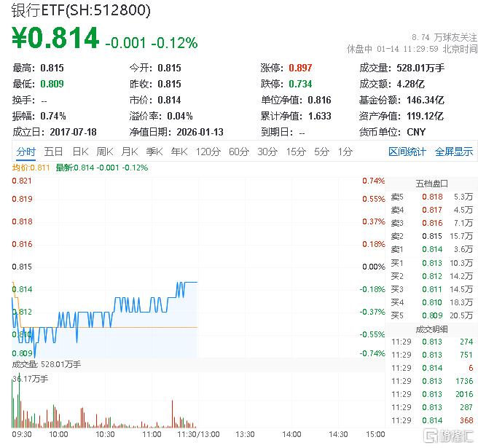Click the 买5 row at 0.809
Viewport: 478px width, 448px height.
click(431, 315)
